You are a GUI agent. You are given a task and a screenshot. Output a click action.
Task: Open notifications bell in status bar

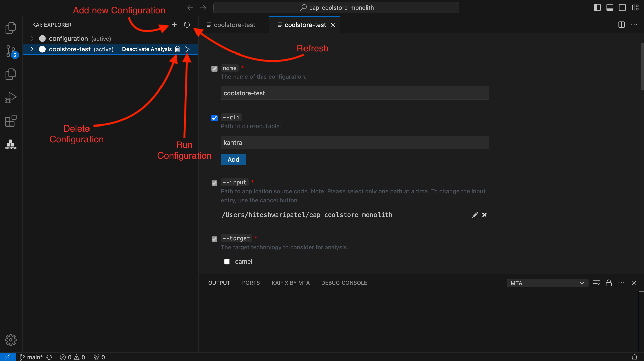634,357
